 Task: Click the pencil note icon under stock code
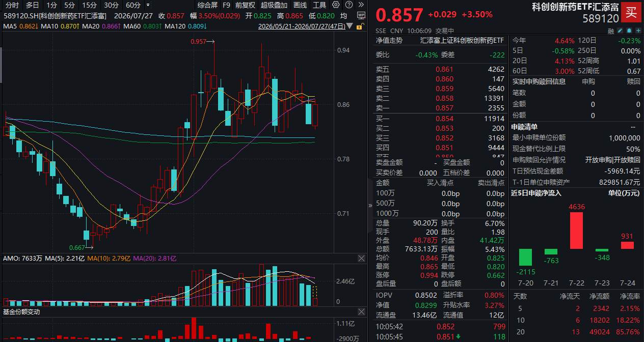pyautogui.click(x=620, y=31)
